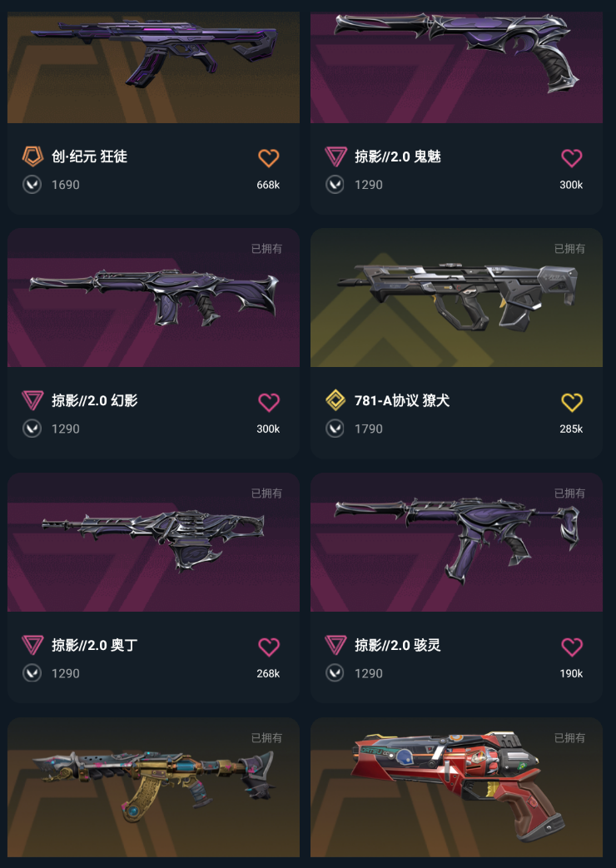Toggle the yellow heart on 781-A协议 獠犬
The width and height of the screenshot is (616, 868).
pyautogui.click(x=572, y=402)
